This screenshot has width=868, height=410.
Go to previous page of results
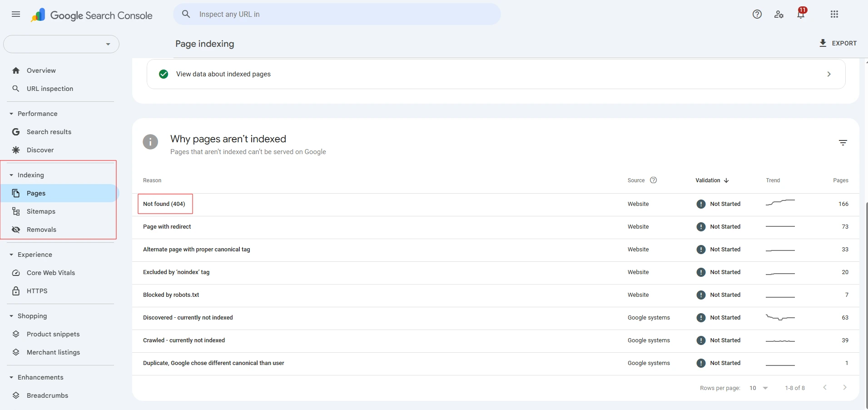(x=825, y=388)
